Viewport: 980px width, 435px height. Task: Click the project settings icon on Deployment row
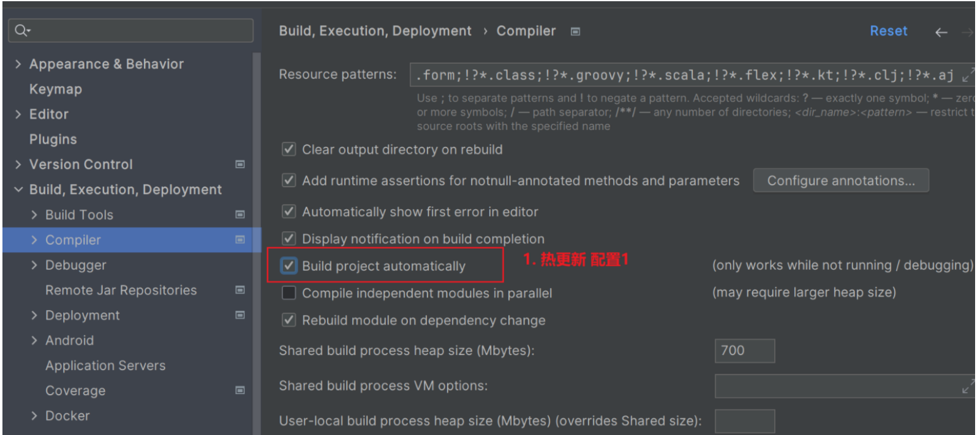pyautogui.click(x=240, y=315)
